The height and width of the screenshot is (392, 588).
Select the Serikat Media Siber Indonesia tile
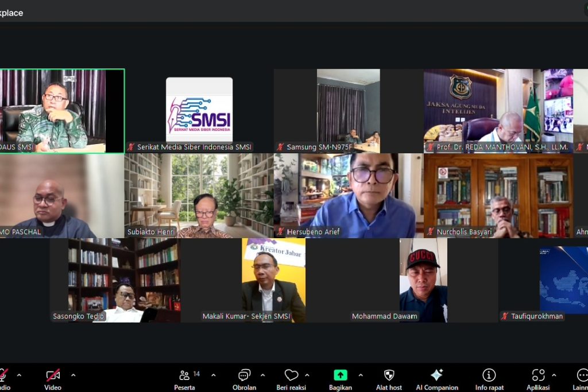pyautogui.click(x=199, y=111)
